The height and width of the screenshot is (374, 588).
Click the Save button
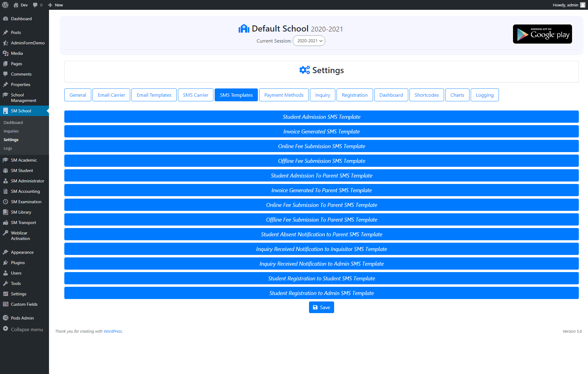click(321, 307)
